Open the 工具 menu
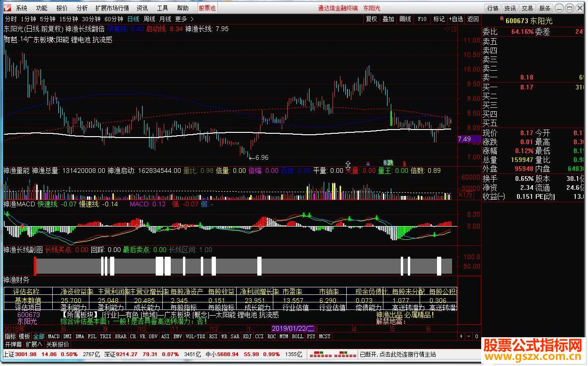588x366 pixels. pos(162,8)
